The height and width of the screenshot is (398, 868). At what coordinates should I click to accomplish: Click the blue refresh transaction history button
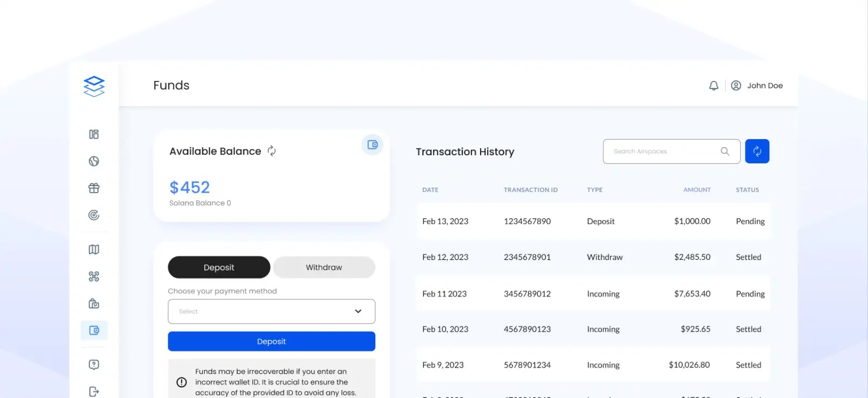757,152
